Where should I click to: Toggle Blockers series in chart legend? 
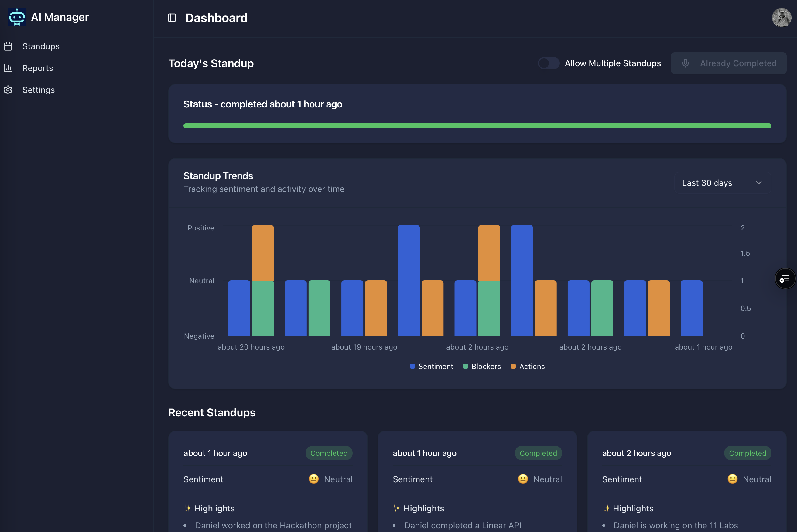pos(482,367)
